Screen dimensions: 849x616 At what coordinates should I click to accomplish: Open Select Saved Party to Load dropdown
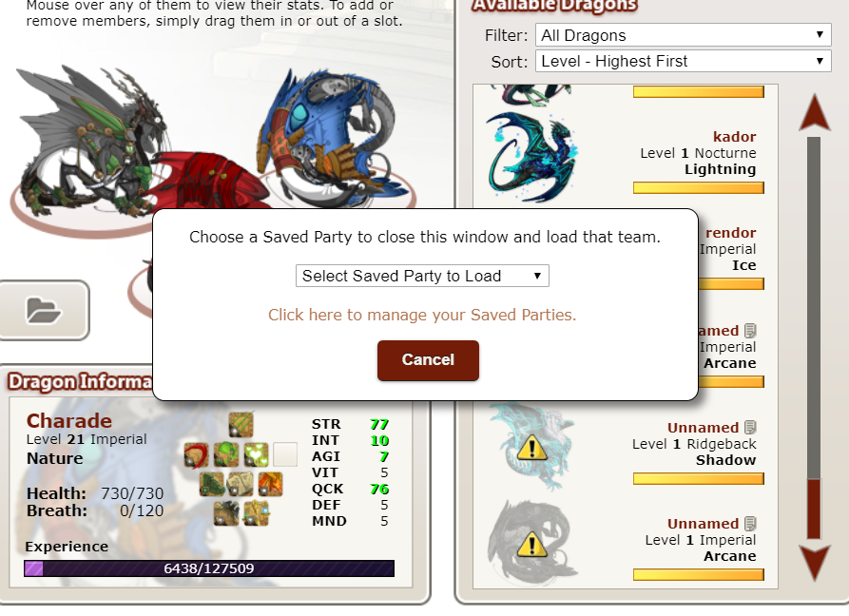click(422, 276)
